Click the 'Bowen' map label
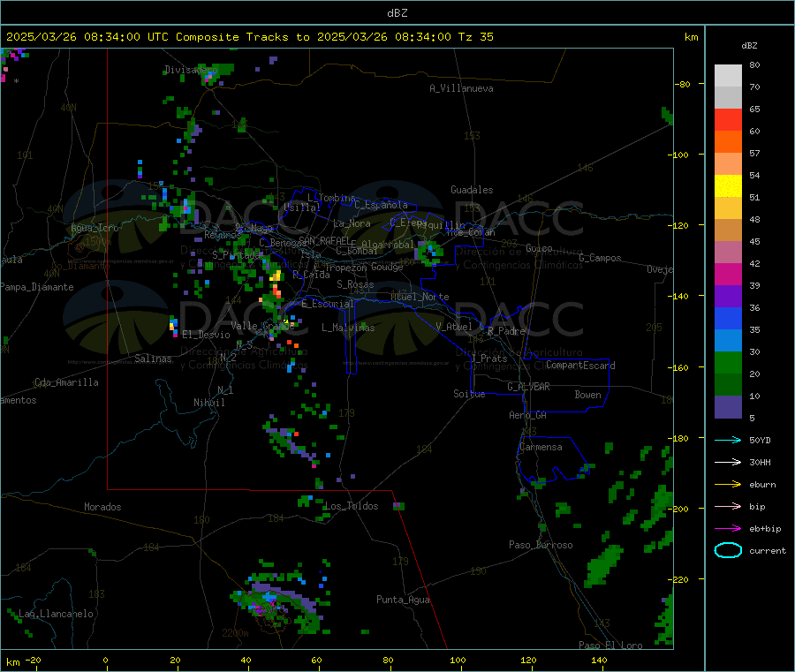Screen dimensions: 795x672 pyautogui.click(x=587, y=395)
